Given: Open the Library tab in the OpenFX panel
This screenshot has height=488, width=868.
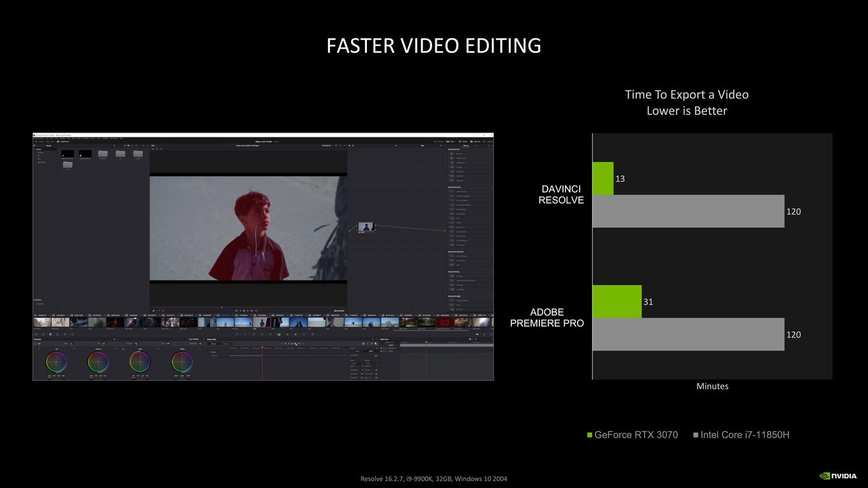Looking at the screenshot, I should pyautogui.click(x=466, y=145).
